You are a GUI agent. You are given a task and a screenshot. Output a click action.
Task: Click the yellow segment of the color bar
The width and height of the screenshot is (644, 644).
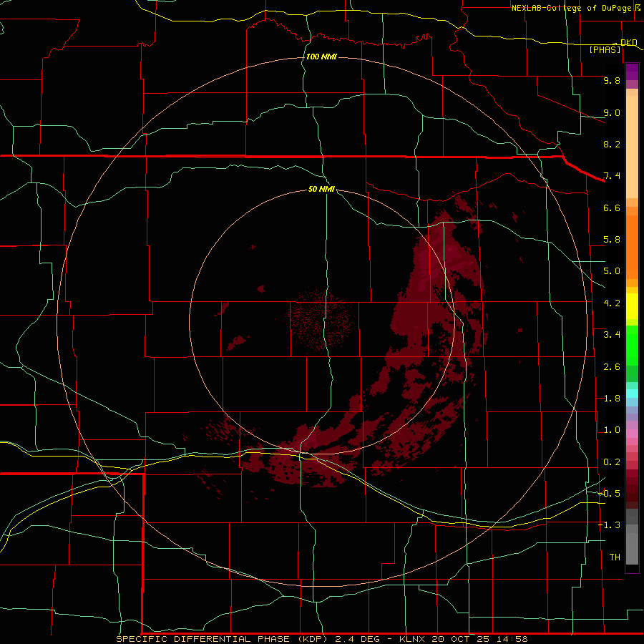632,306
